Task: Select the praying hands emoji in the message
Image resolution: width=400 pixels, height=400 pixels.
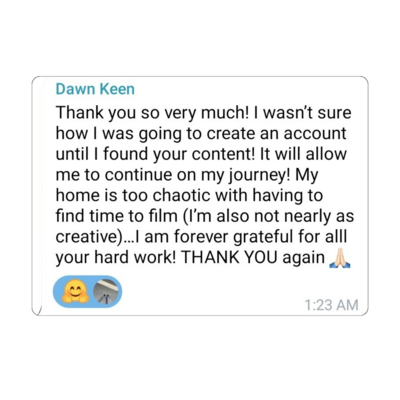Action: (x=339, y=258)
